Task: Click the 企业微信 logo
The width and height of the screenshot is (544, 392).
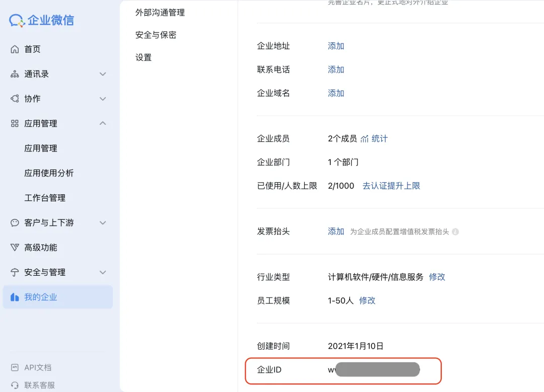Action: (x=41, y=20)
